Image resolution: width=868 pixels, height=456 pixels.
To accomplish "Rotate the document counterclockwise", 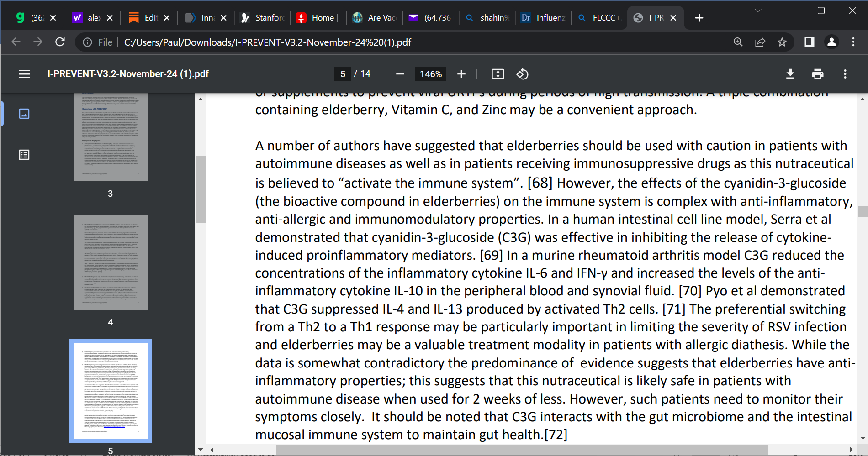I will [522, 74].
